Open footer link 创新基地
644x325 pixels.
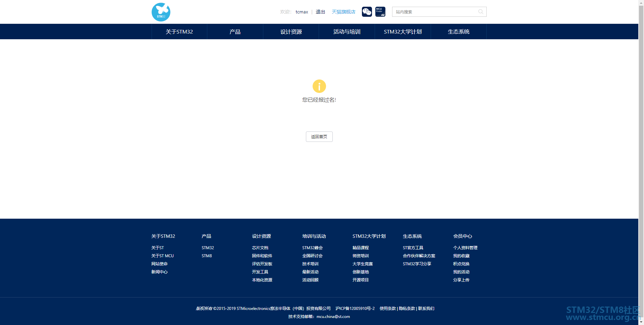pos(361,272)
